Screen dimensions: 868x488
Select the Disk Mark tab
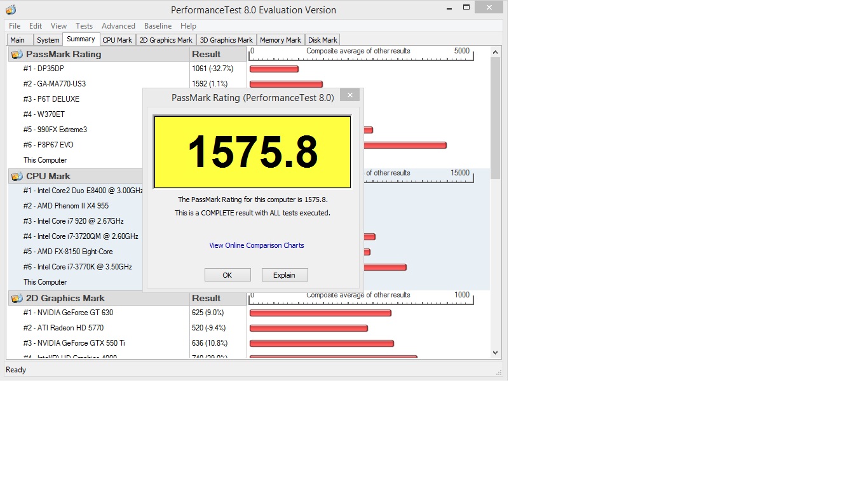click(x=323, y=40)
